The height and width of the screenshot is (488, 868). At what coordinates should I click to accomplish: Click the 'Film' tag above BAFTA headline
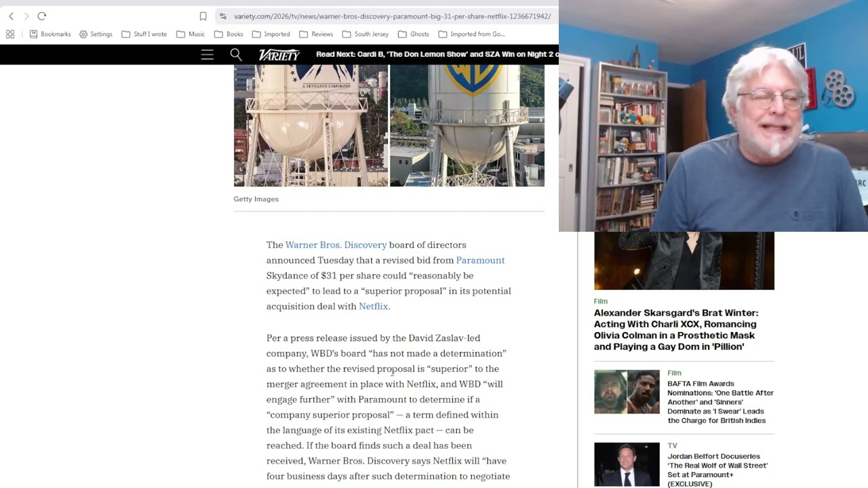pos(674,373)
